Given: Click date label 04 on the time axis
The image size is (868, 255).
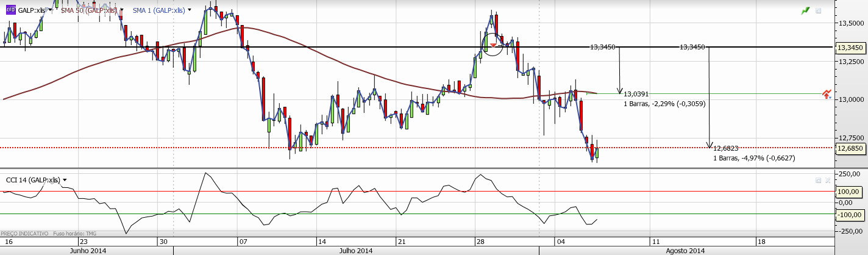Looking at the screenshot, I should [x=560, y=241].
